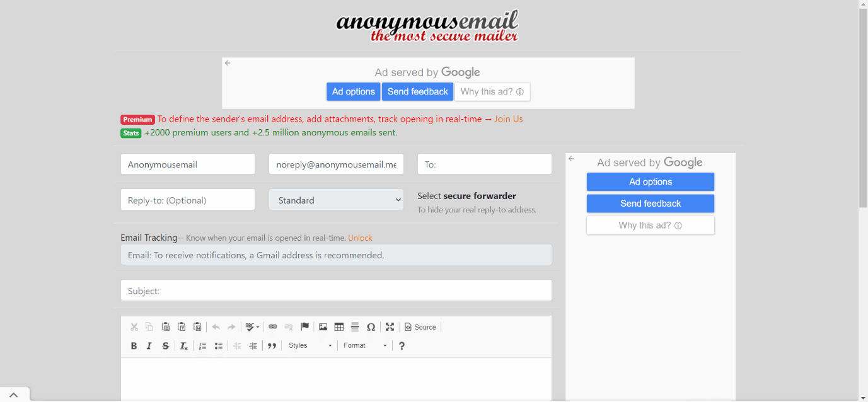868x402 pixels.
Task: Click 'Send feedback' in the sidebar ad
Action: tap(651, 204)
